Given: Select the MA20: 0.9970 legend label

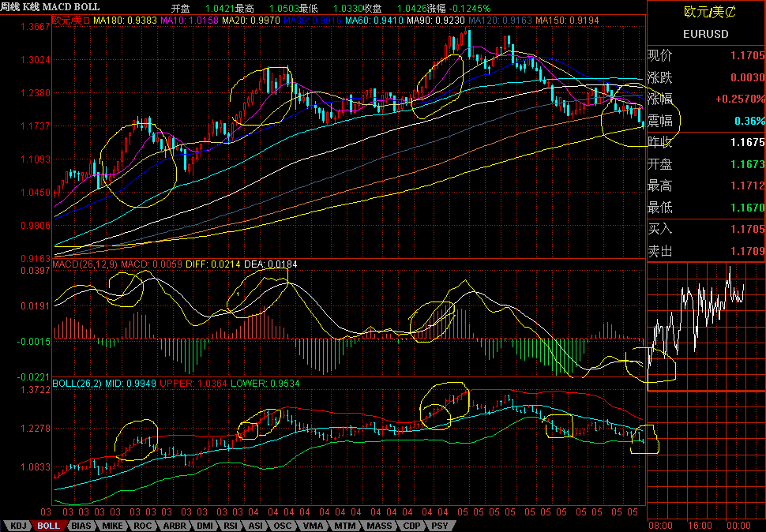Looking at the screenshot, I should tap(250, 21).
